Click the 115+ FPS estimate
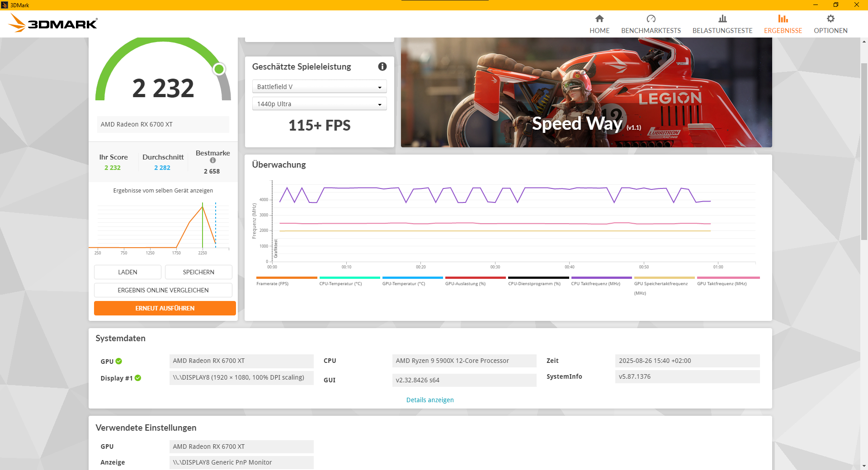This screenshot has height=470, width=868. (320, 125)
